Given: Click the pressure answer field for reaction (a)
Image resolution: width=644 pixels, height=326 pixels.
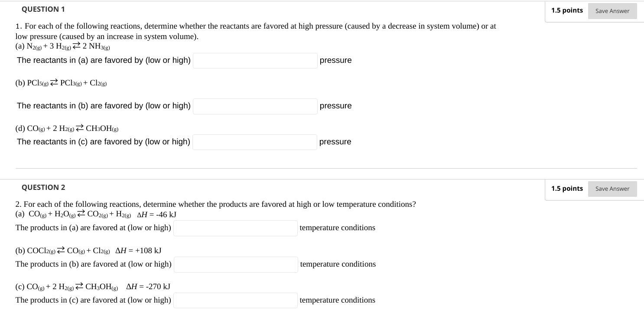Looking at the screenshot, I should click(255, 61).
